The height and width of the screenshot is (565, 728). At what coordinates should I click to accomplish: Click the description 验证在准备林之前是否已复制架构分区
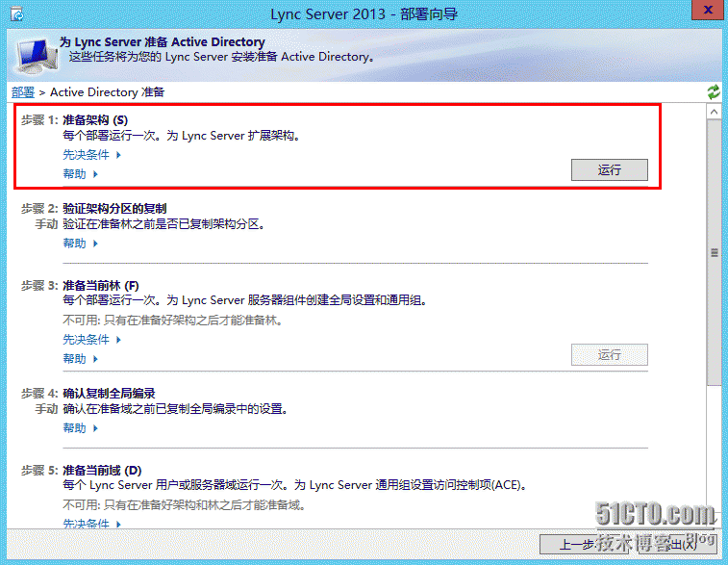[163, 224]
